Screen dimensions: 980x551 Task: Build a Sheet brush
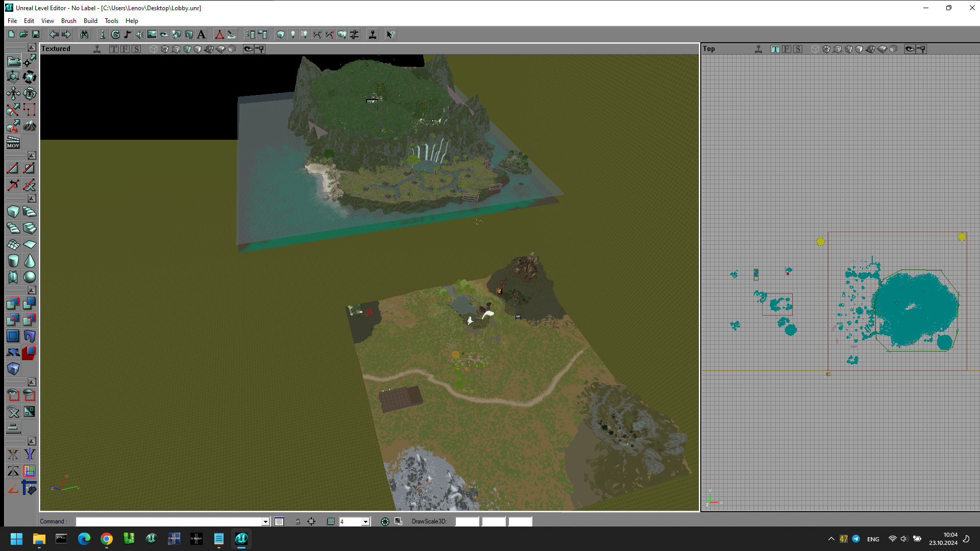(x=30, y=245)
